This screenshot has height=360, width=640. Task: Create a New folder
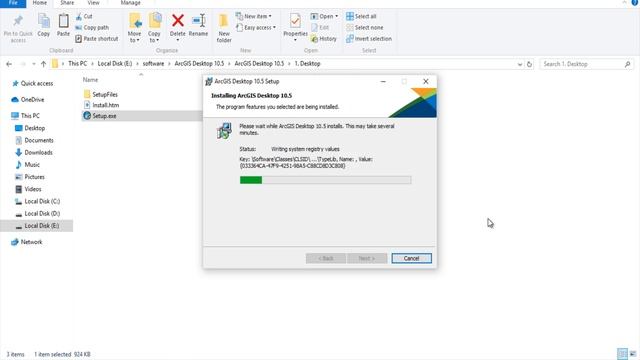224,28
